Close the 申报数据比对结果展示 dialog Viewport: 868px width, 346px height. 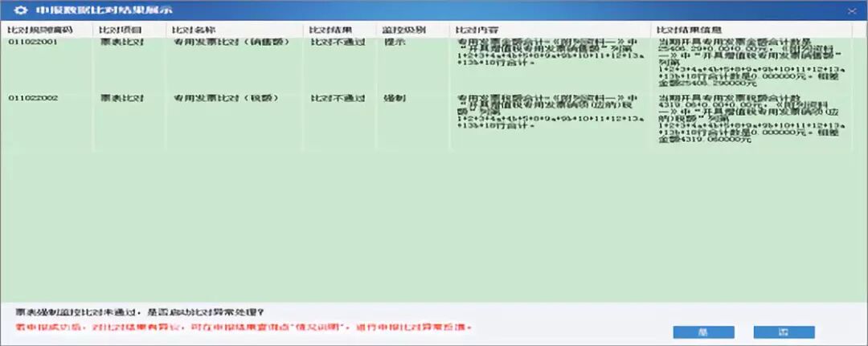pyautogui.click(x=851, y=10)
